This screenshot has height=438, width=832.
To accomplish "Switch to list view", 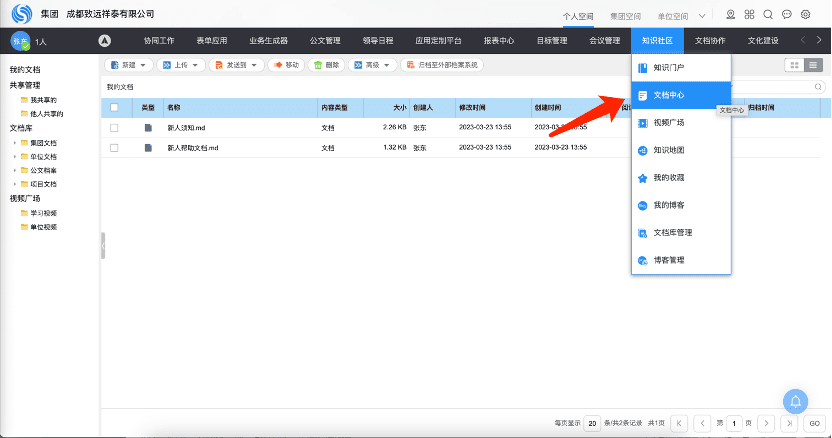I will [x=813, y=65].
